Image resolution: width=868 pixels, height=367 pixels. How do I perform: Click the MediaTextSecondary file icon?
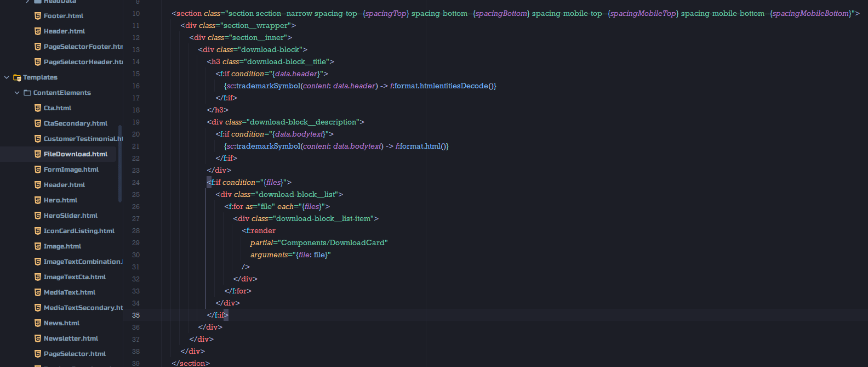click(x=38, y=308)
